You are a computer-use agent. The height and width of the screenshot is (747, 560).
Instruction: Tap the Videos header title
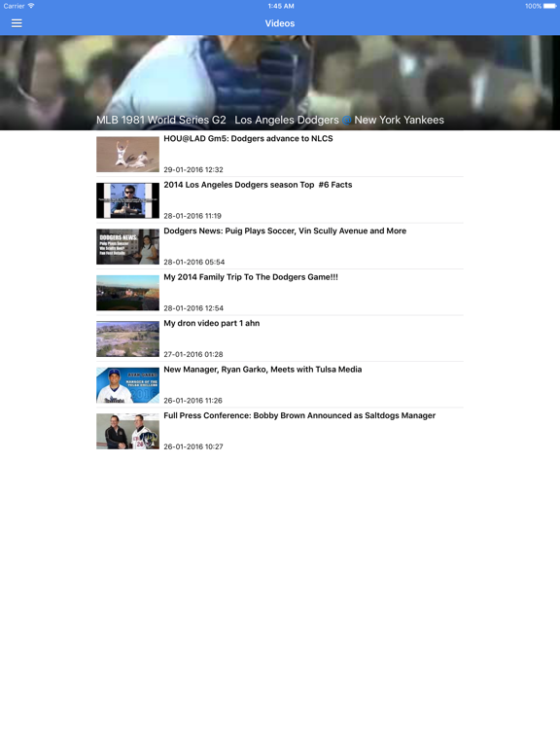(280, 23)
